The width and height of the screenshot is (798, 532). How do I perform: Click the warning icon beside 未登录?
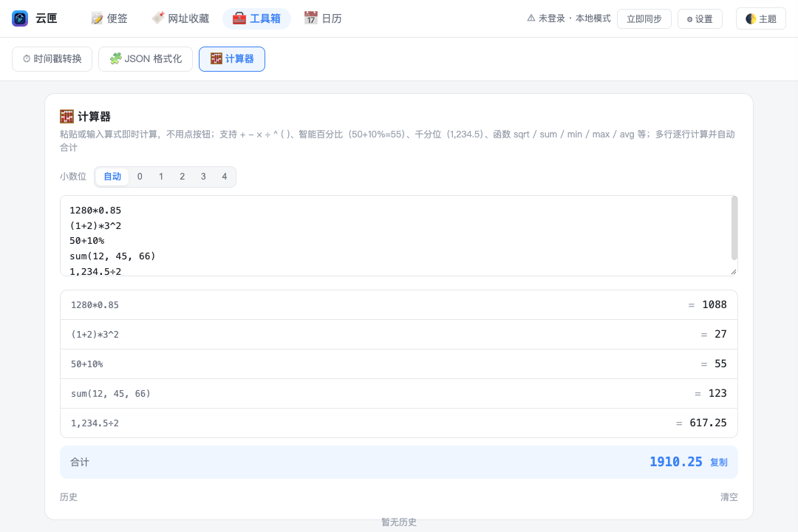pyautogui.click(x=531, y=18)
